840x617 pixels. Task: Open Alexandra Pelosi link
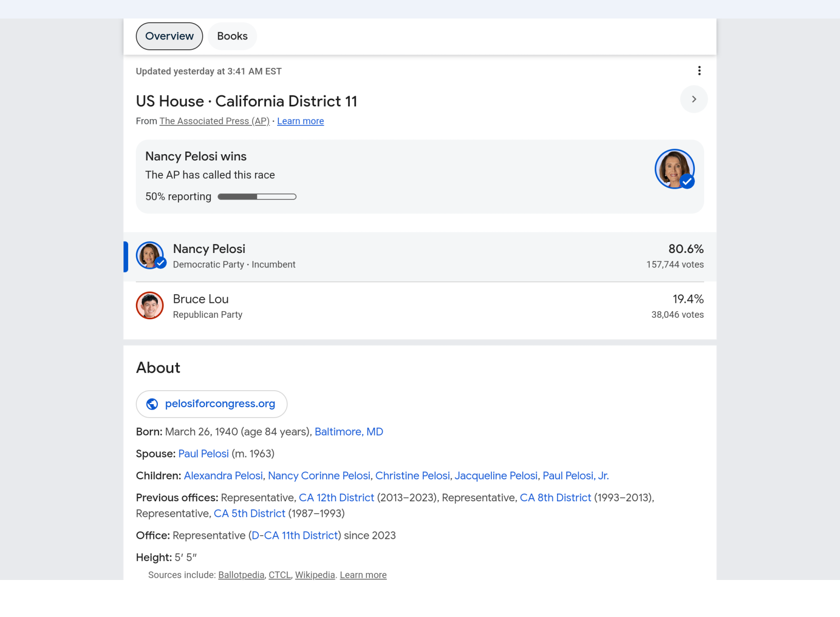pyautogui.click(x=223, y=476)
